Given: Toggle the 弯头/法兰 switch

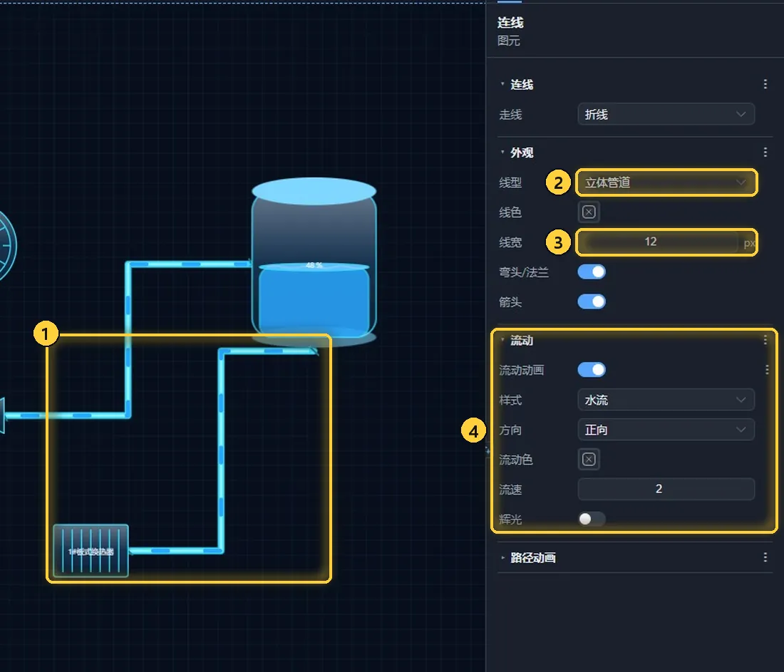Looking at the screenshot, I should [x=592, y=272].
